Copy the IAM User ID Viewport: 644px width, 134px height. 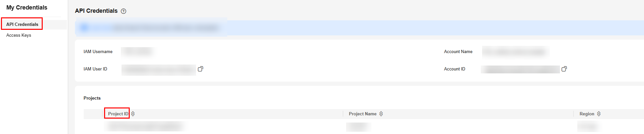point(200,69)
